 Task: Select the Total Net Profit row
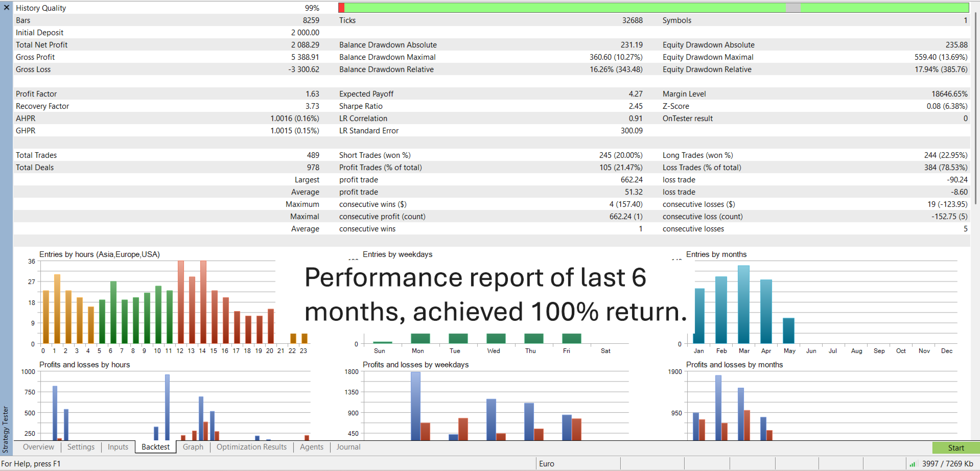point(168,45)
